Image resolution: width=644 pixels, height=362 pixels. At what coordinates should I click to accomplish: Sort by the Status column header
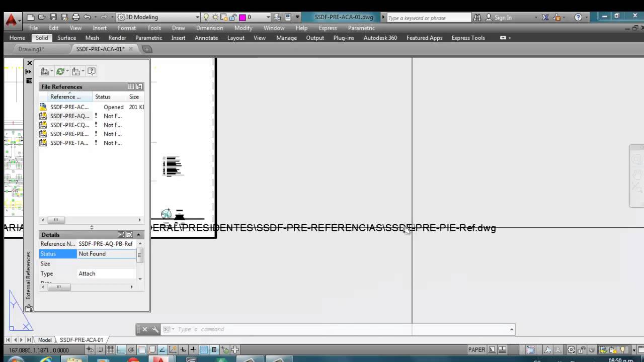(110, 97)
